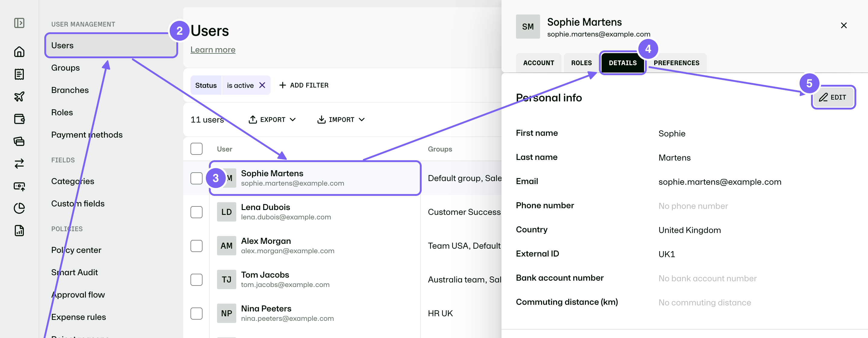Screen dimensions: 868x338
Task: Toggle the sidebar panel icon
Action: [x=19, y=23]
